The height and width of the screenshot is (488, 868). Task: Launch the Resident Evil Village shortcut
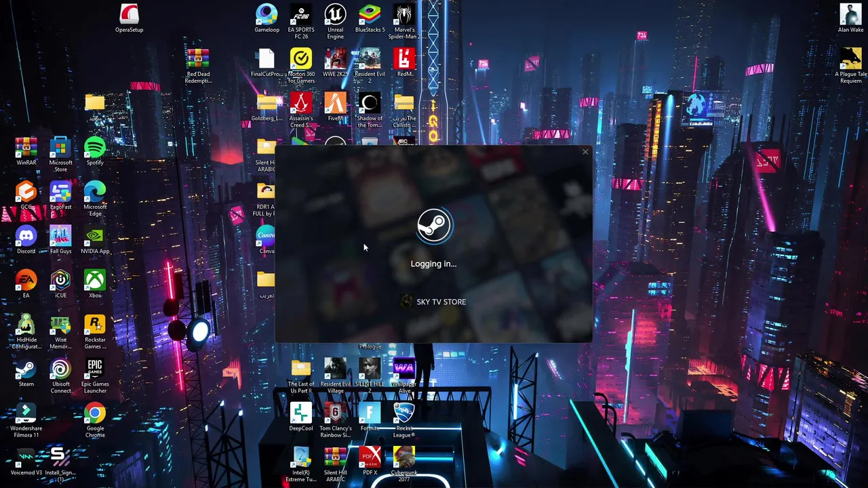pyautogui.click(x=335, y=375)
